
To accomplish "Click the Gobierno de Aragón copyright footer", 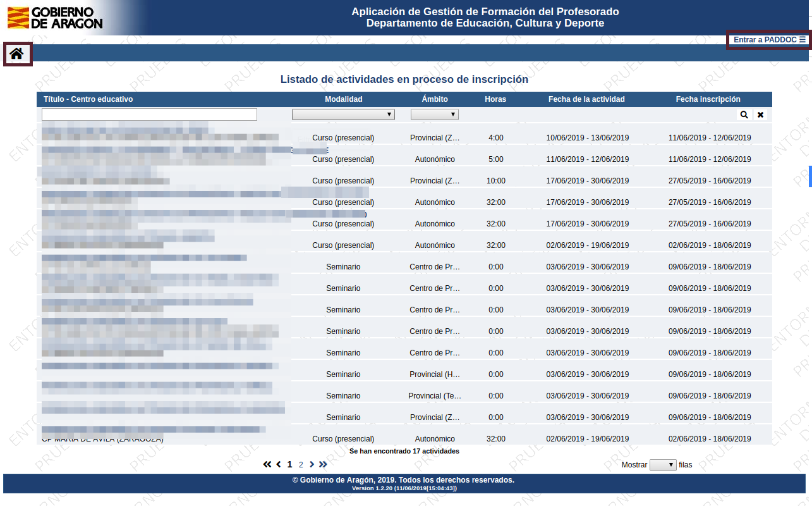I will [403, 480].
